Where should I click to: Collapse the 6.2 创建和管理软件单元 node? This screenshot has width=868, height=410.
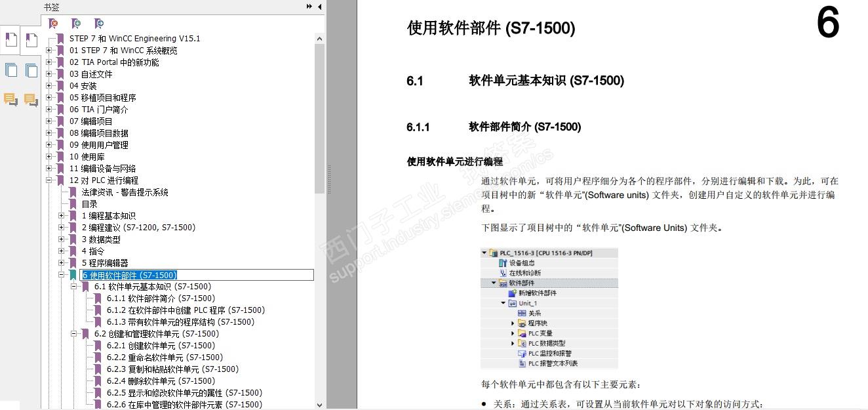pyautogui.click(x=73, y=334)
